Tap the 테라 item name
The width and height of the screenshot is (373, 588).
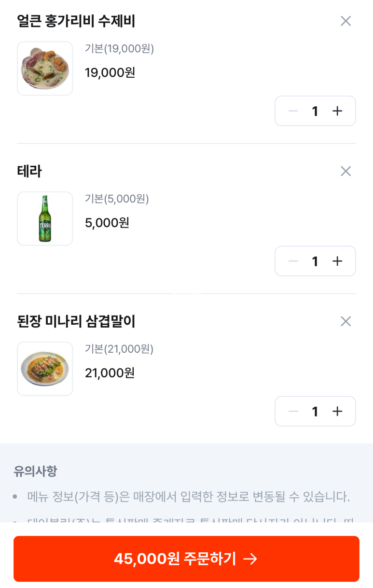(29, 172)
